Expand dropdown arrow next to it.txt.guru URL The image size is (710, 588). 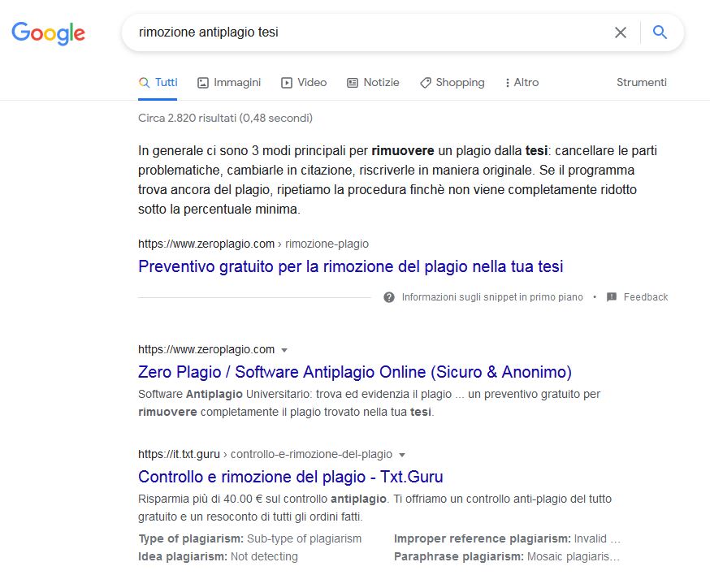pyautogui.click(x=402, y=455)
